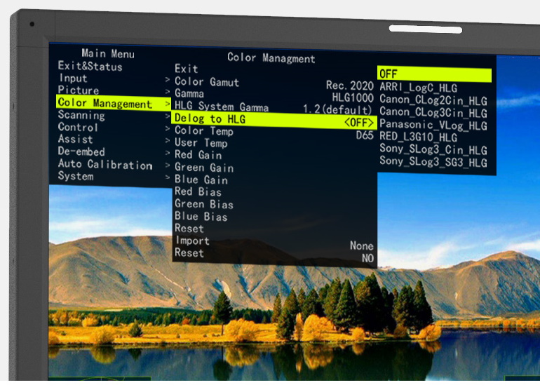This screenshot has width=540, height=392.
Task: Click the arrow before Color Gamut
Action: 168,79
